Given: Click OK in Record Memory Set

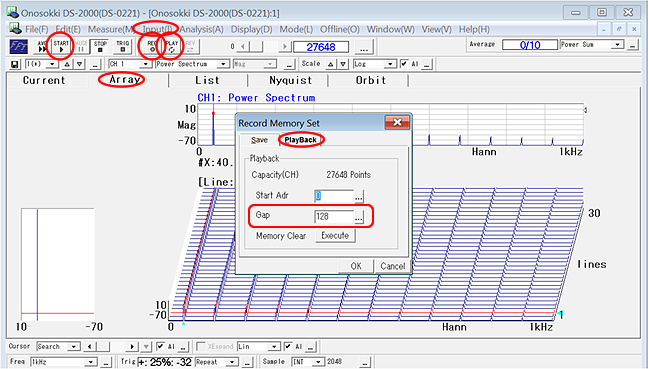Looking at the screenshot, I should [x=356, y=266].
